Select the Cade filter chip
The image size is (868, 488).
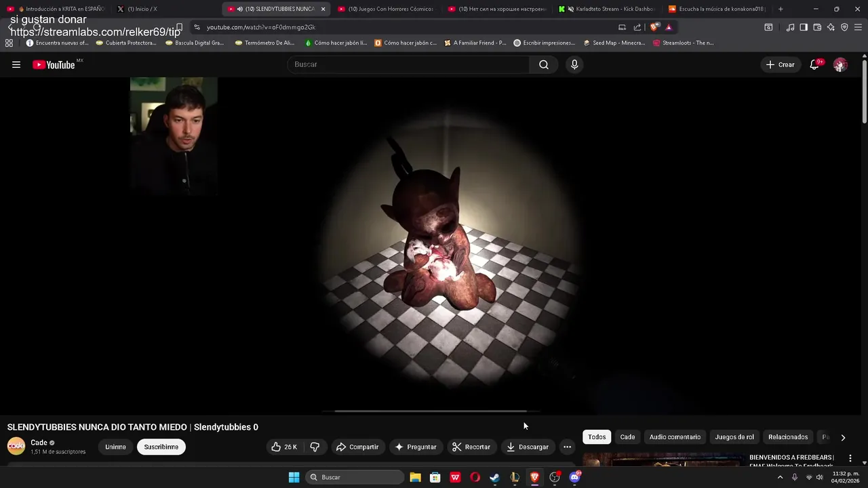coord(628,437)
